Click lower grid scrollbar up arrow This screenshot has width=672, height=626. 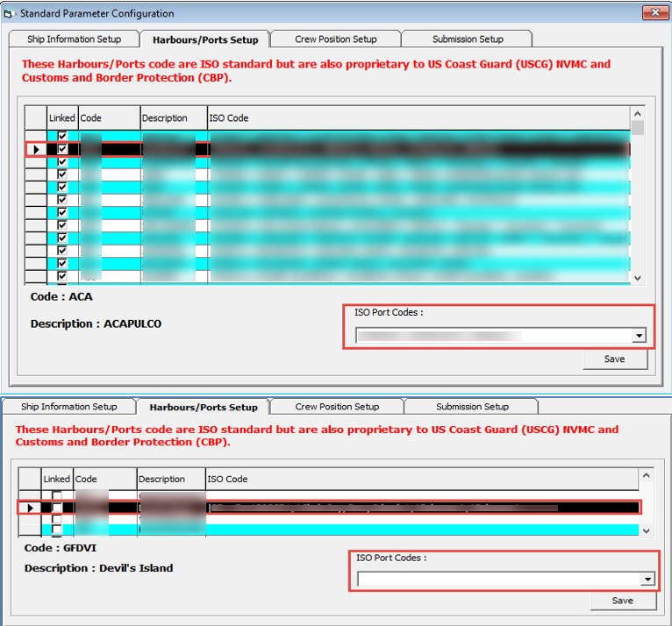tap(647, 475)
